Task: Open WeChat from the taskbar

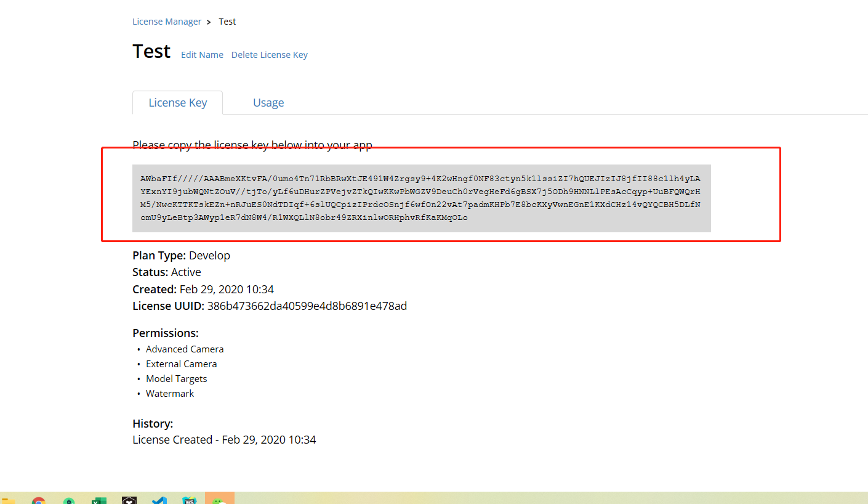Action: [220, 498]
